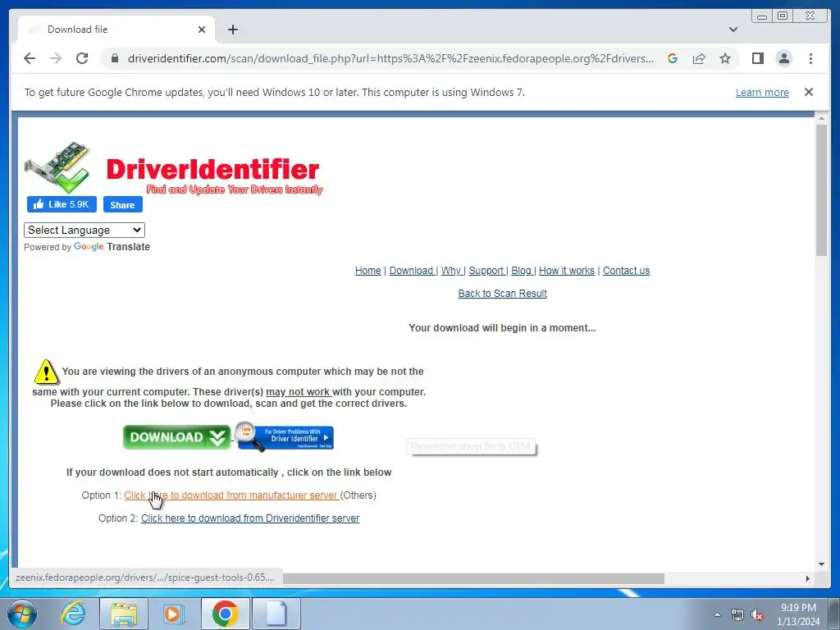This screenshot has height=630, width=840.
Task: Download from Driveridentifier server link
Action: pos(249,518)
